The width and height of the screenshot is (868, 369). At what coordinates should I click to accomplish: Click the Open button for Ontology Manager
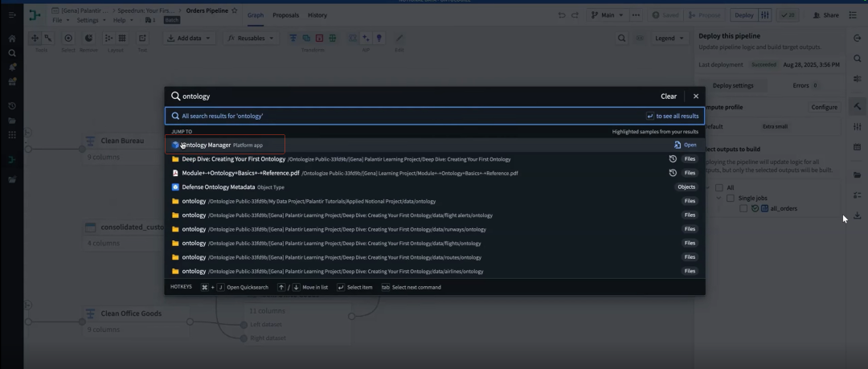(x=686, y=146)
